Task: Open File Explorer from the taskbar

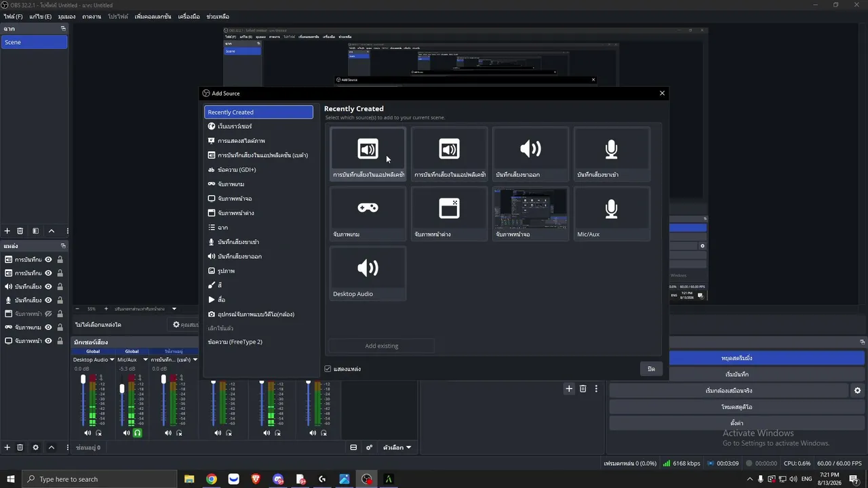Action: pyautogui.click(x=189, y=479)
